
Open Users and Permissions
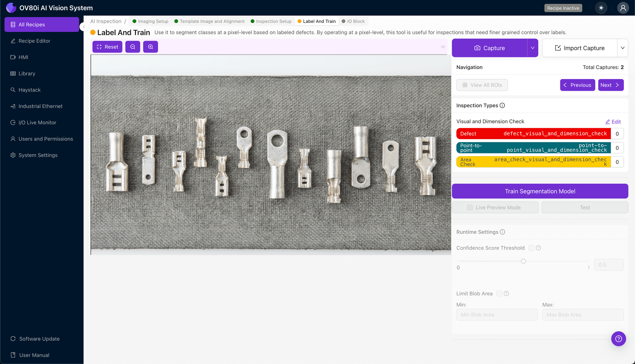tap(46, 138)
